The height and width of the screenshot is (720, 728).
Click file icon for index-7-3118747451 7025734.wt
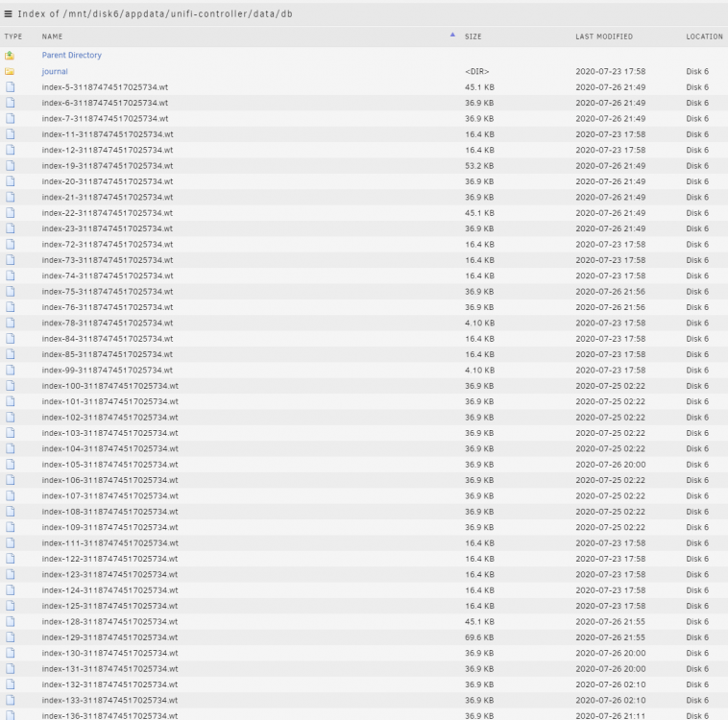[x=11, y=119]
